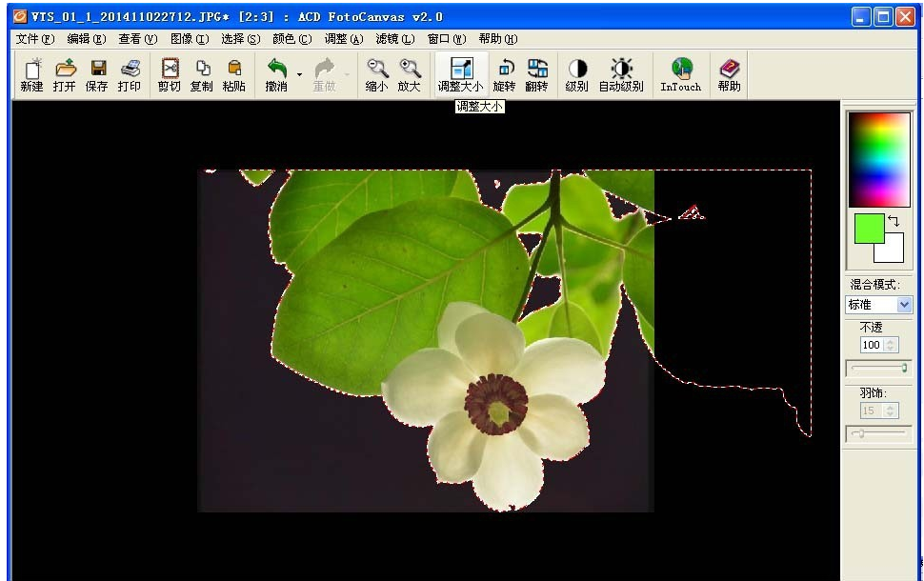924x581 pixels.
Task: Rotate the image with 旋转 icon
Action: (x=505, y=74)
